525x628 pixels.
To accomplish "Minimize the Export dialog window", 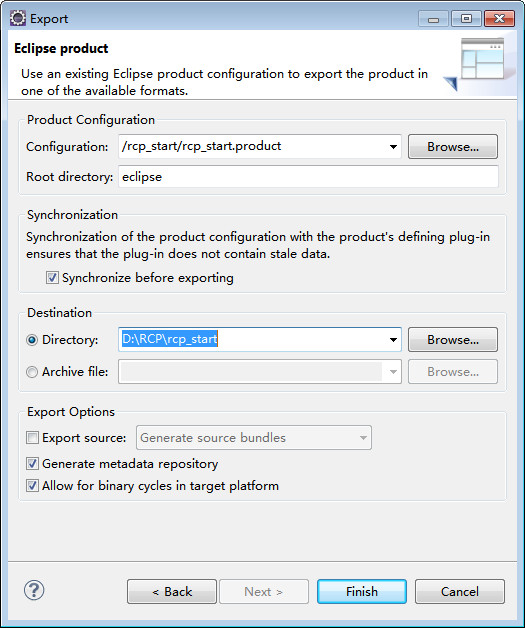I will pos(433,19).
